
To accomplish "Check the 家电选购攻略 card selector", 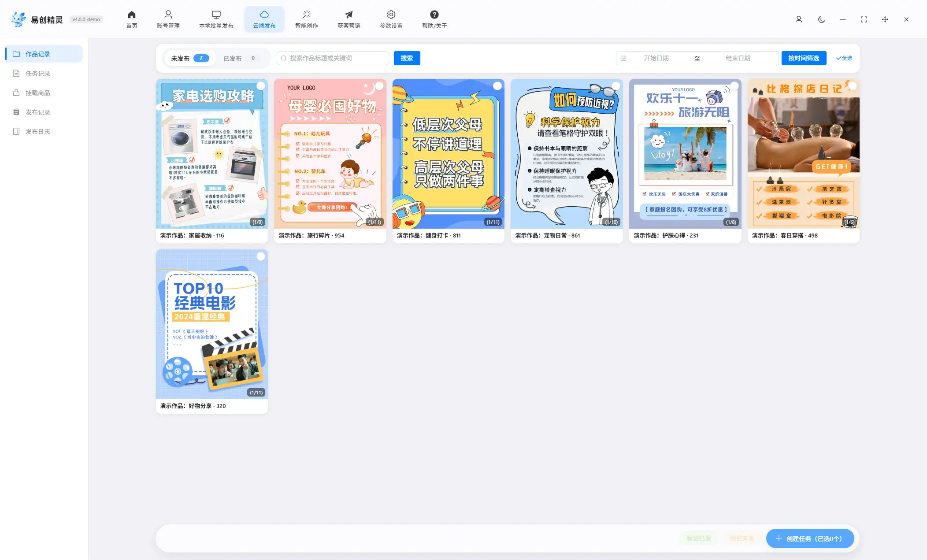I will click(x=261, y=86).
